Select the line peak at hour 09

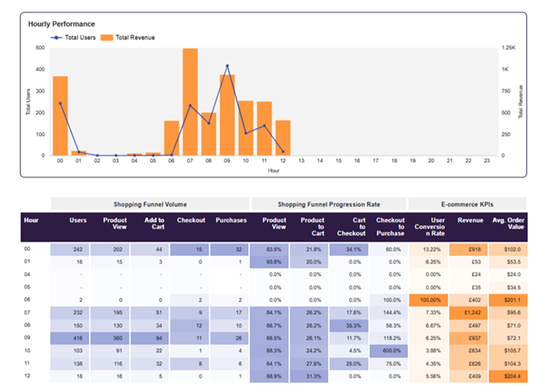pos(228,66)
